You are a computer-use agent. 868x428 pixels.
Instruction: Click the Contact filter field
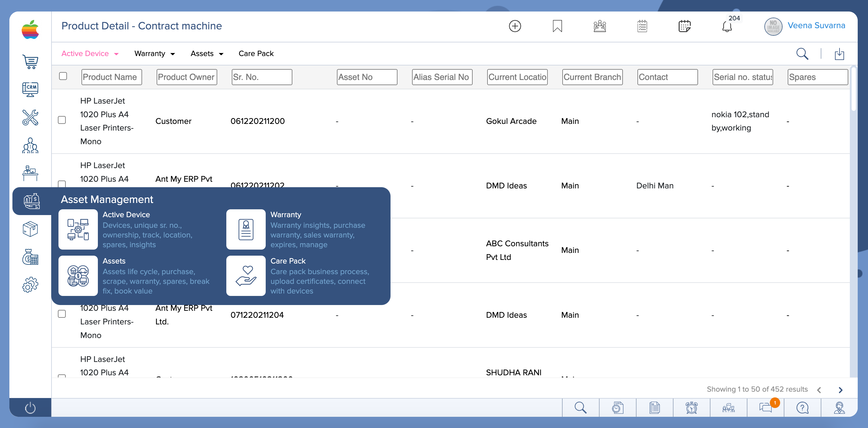(x=667, y=77)
